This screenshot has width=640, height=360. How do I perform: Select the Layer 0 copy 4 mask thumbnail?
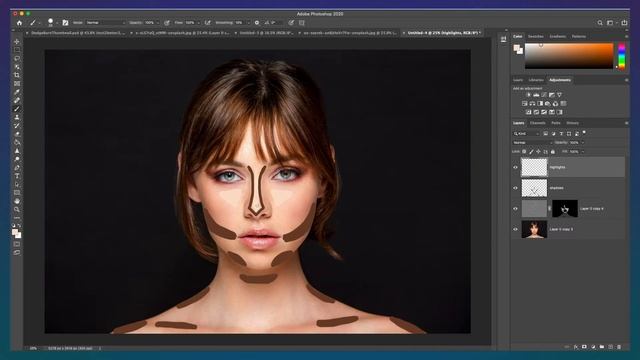(565, 209)
